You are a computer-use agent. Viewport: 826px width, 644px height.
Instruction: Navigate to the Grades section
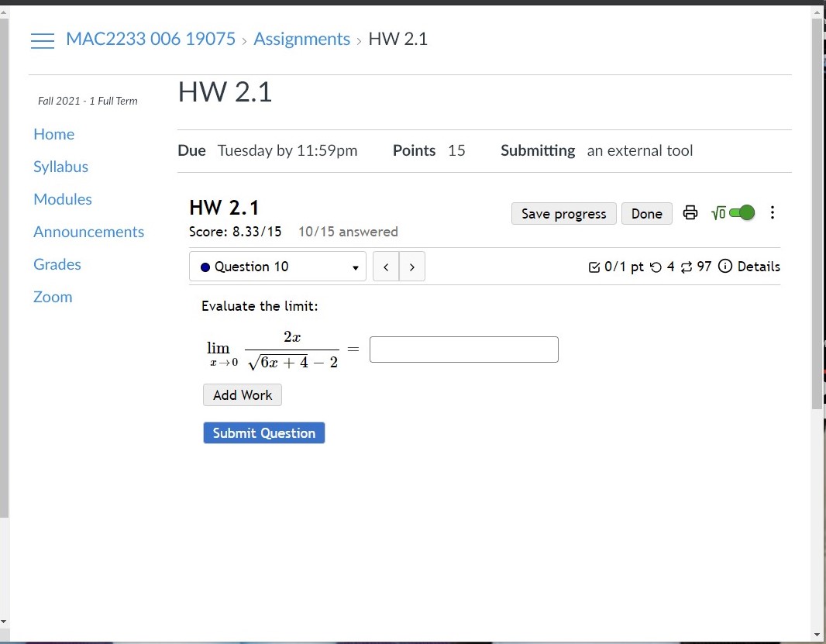point(57,264)
